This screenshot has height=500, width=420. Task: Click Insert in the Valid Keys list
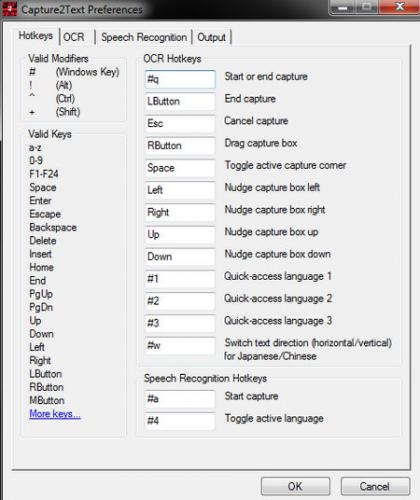coord(40,254)
